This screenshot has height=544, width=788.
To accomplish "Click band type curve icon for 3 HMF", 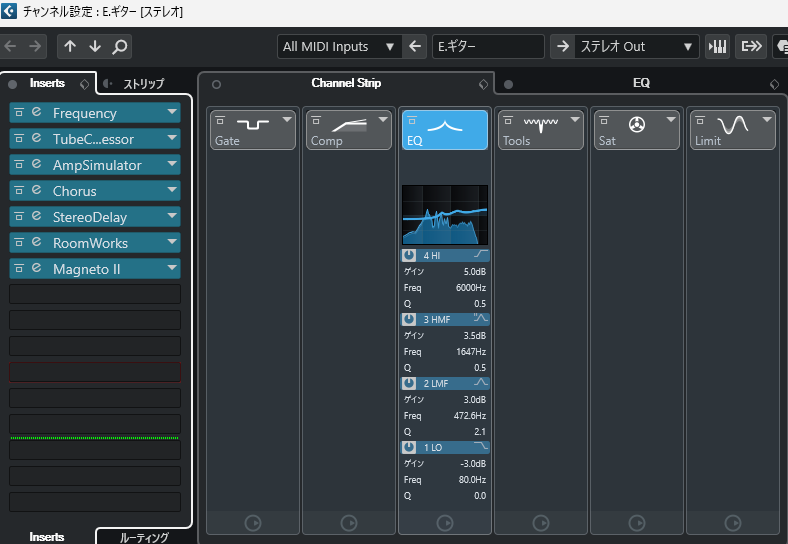I will [480, 319].
